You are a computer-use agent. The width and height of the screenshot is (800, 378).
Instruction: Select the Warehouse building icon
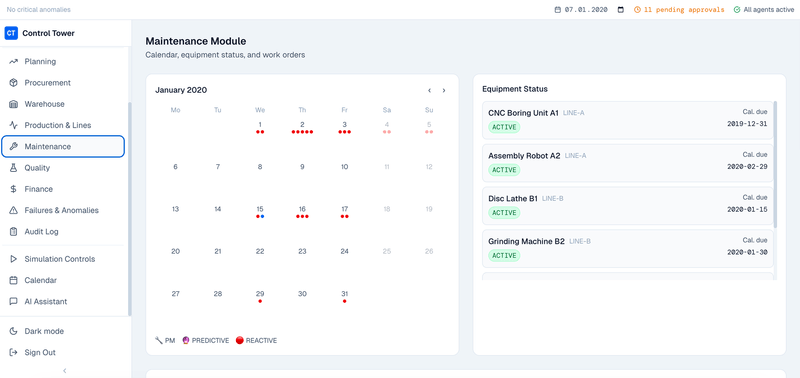point(14,104)
